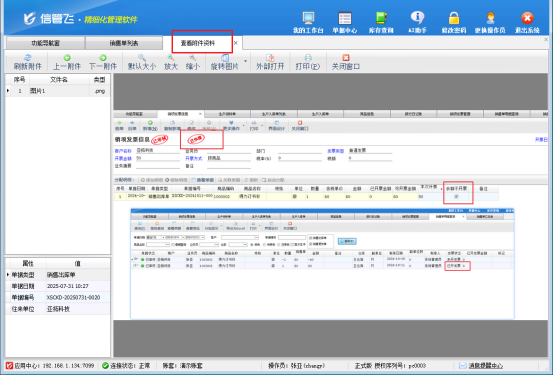The width and height of the screenshot is (554, 376).
Task: Switch to the 销售单列表 tab
Action: 124,43
